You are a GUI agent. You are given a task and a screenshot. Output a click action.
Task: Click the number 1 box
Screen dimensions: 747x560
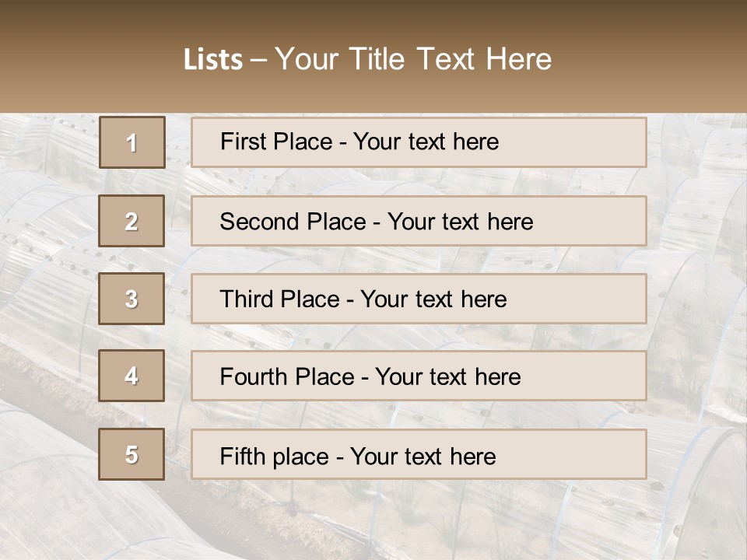click(x=132, y=142)
